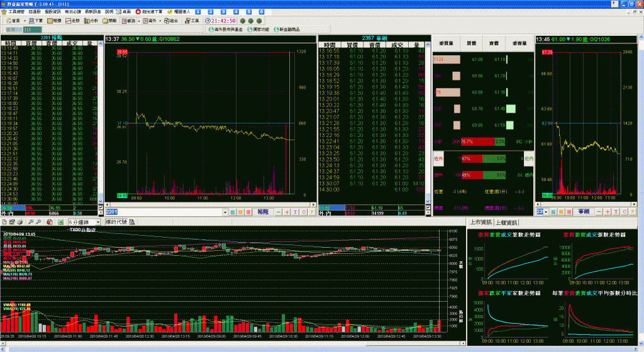
Task: Open the 自選股 menu
Action: click(35, 12)
